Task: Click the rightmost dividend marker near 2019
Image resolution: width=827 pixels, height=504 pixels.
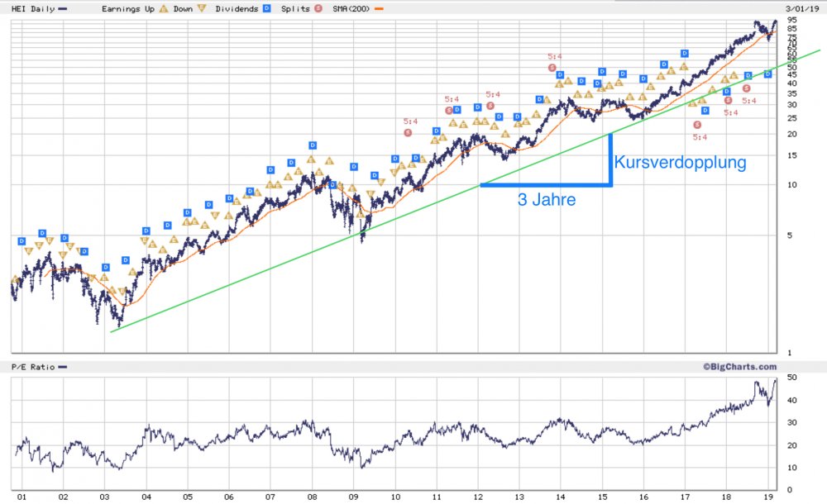Action: (768, 74)
